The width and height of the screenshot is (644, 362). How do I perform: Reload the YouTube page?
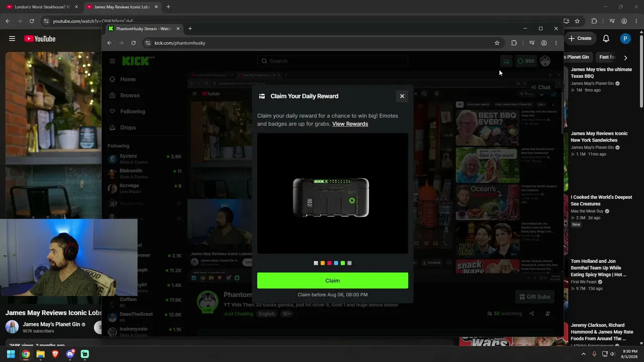click(x=32, y=21)
